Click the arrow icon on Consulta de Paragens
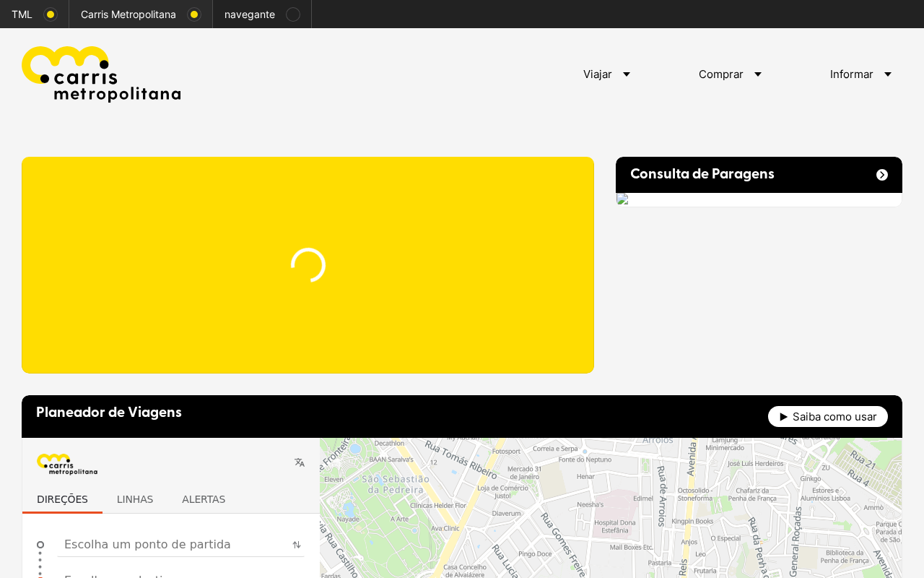Screen dimensions: 924x578 click(882, 175)
